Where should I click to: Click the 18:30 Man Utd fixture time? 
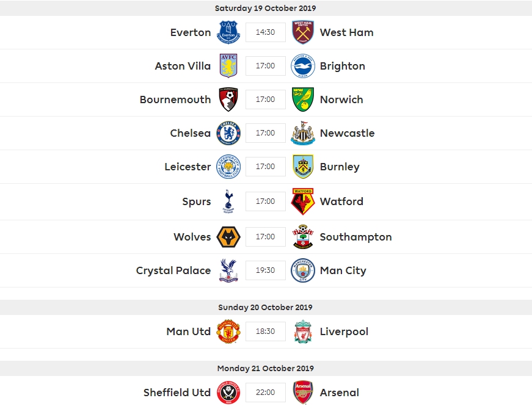point(265,331)
